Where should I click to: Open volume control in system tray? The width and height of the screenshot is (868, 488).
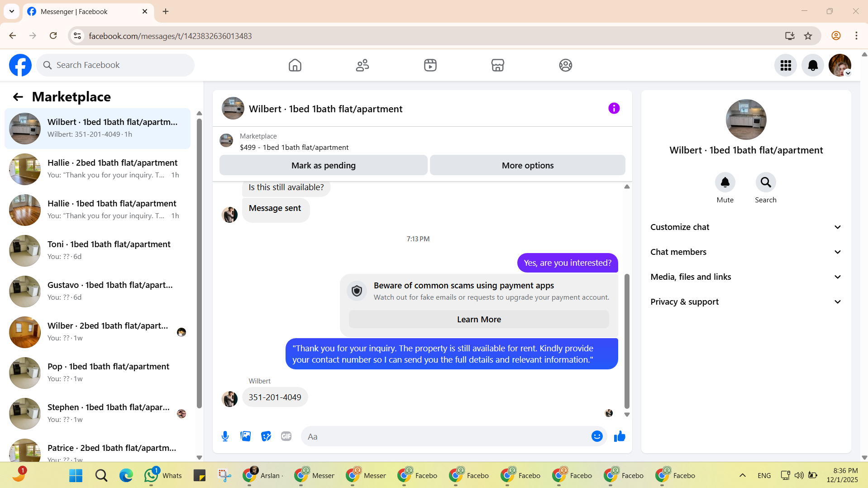(x=799, y=475)
